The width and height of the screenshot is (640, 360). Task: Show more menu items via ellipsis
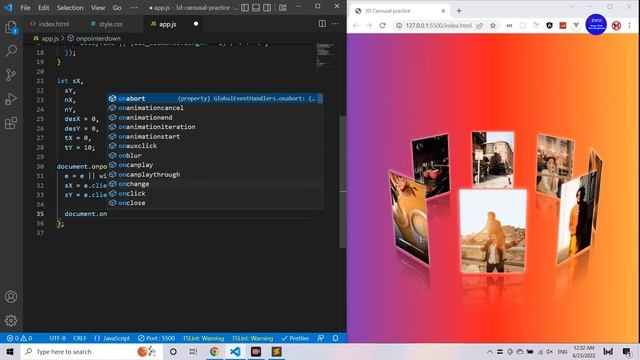click(x=134, y=7)
